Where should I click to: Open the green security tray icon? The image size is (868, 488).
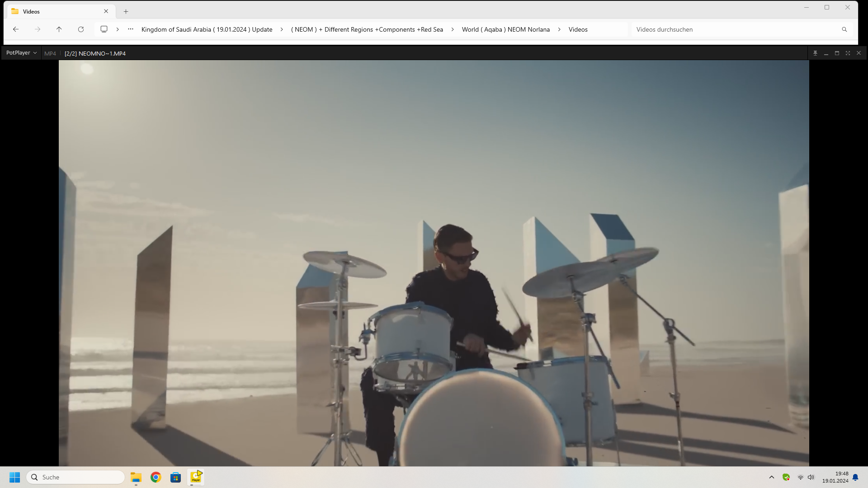786,477
